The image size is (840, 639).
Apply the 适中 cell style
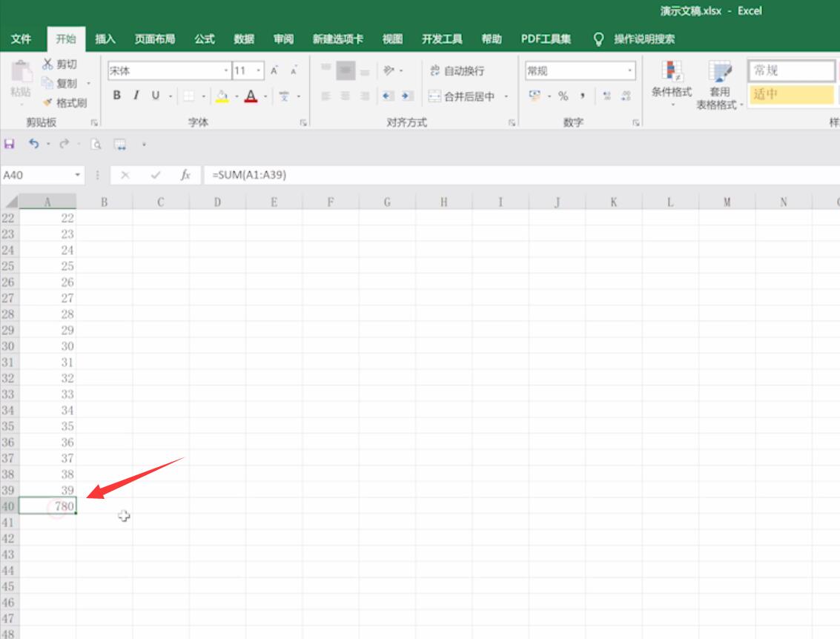pyautogui.click(x=791, y=94)
